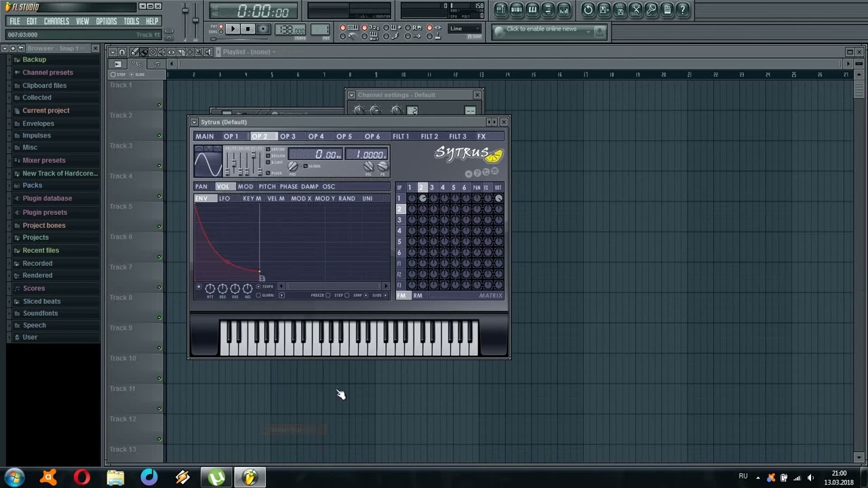Enable the envelope STEP option in Sytrus

tap(341, 296)
